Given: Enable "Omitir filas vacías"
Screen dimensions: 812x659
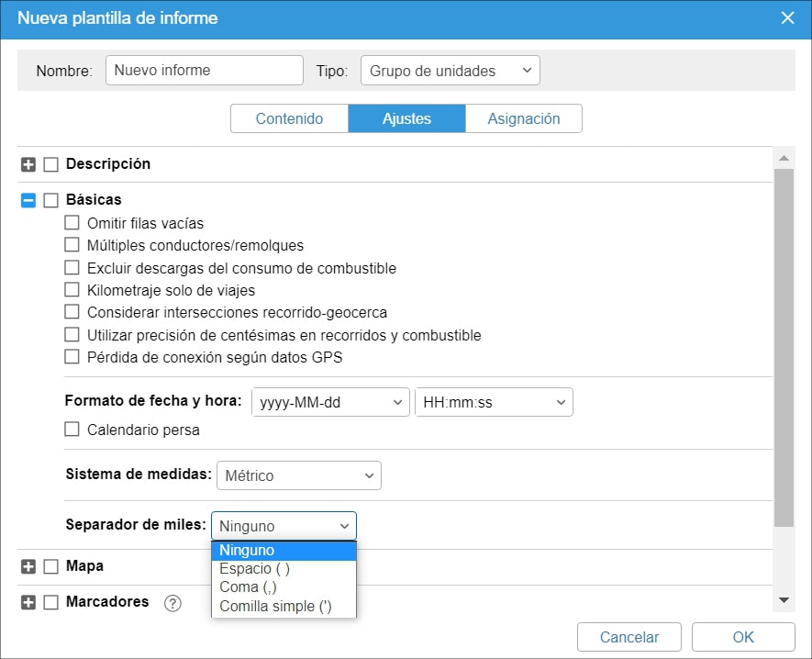Looking at the screenshot, I should [x=71, y=223].
